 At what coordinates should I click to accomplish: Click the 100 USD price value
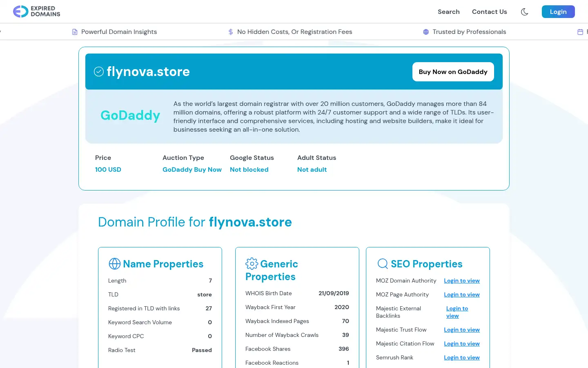[x=108, y=170]
